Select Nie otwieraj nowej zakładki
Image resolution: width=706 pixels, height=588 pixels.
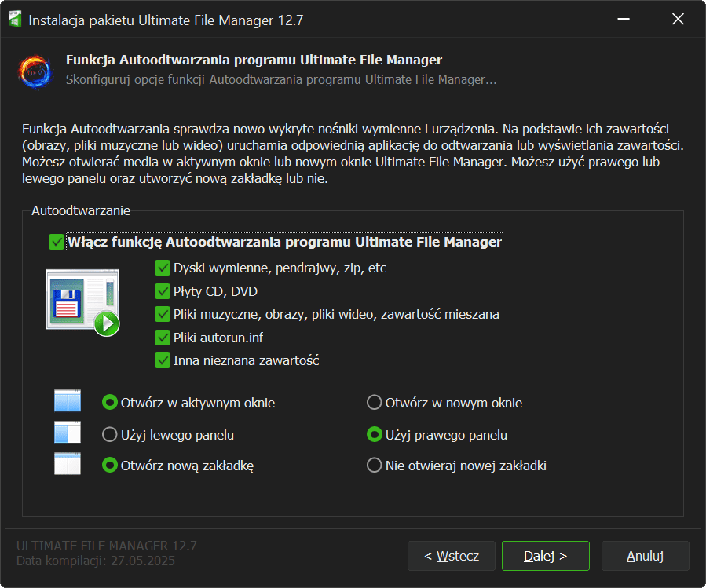(x=375, y=466)
